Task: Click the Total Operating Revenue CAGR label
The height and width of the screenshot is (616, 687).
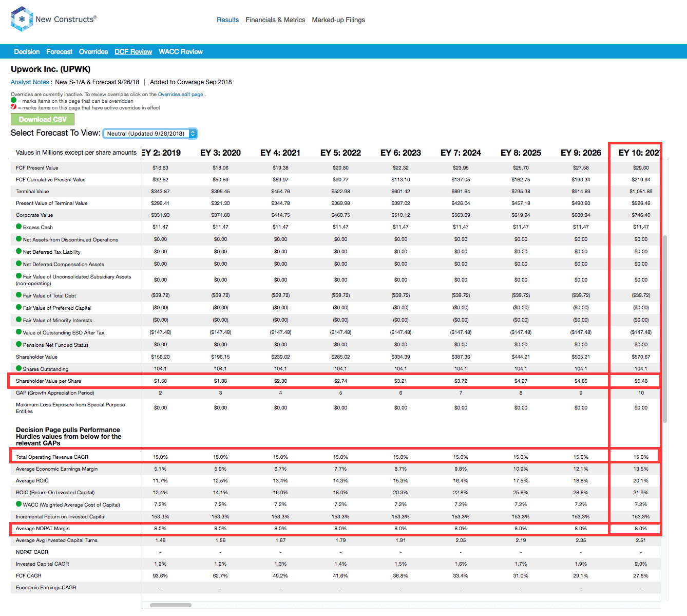Action: tap(52, 457)
